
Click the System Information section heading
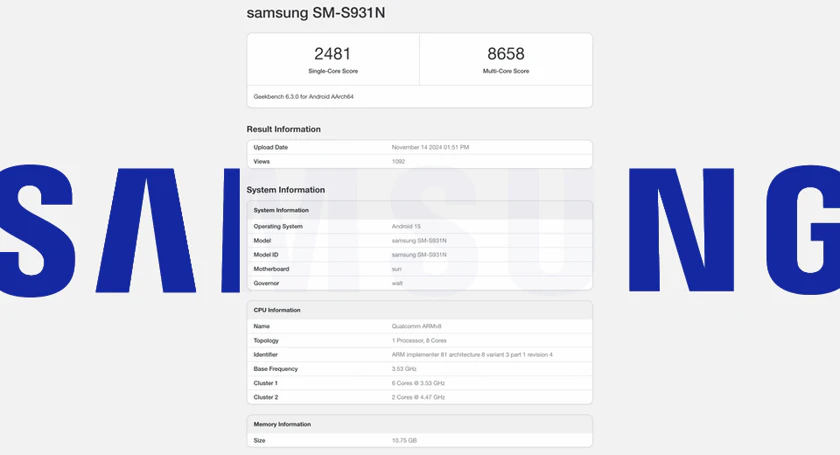[x=286, y=190]
